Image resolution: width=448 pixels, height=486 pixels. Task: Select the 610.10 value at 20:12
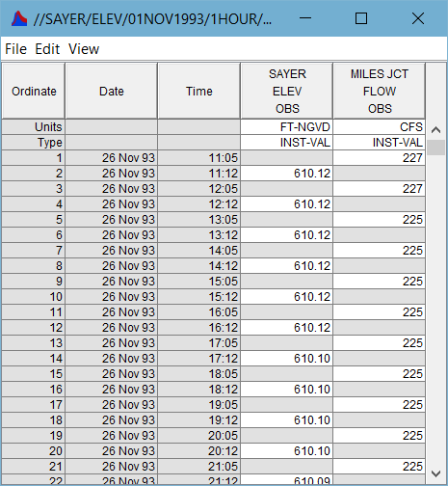tap(287, 451)
